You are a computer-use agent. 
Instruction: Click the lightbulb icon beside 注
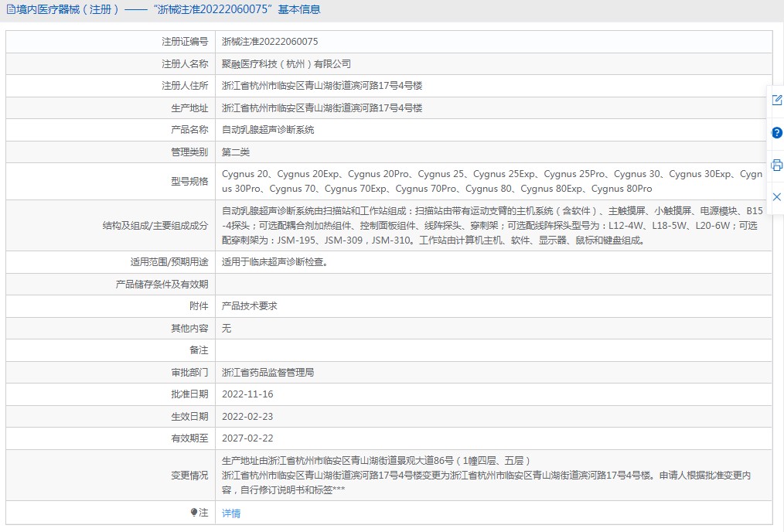point(194,512)
